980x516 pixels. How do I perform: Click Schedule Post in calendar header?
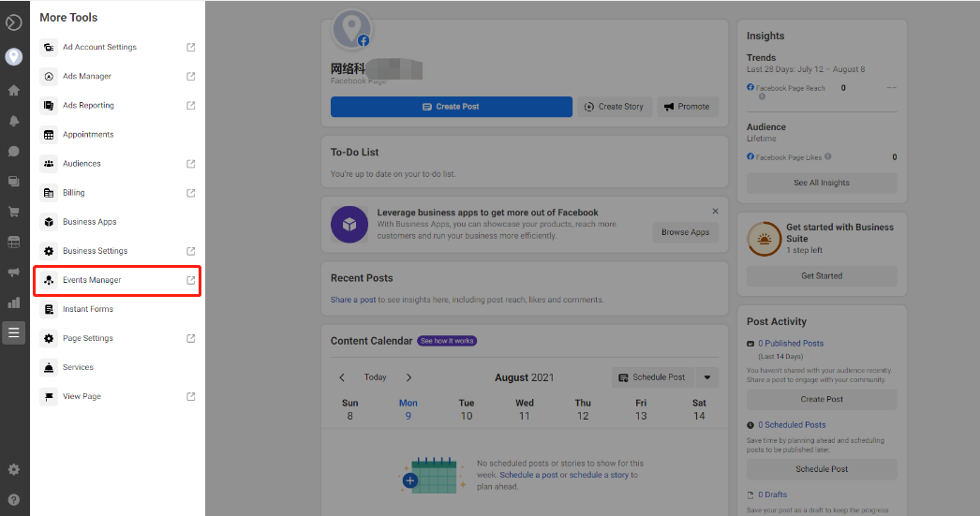click(652, 377)
